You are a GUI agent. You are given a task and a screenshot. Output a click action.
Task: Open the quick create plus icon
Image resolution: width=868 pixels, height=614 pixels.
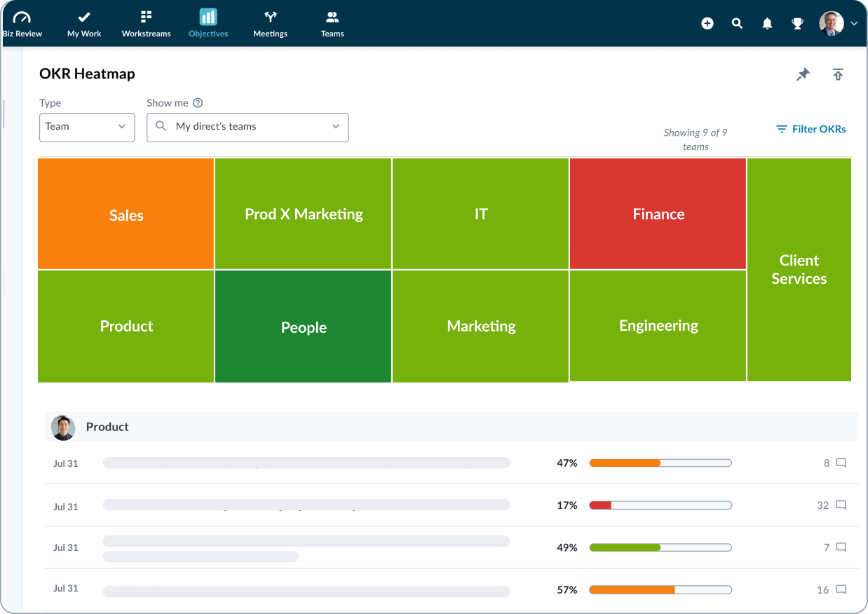[x=707, y=23]
